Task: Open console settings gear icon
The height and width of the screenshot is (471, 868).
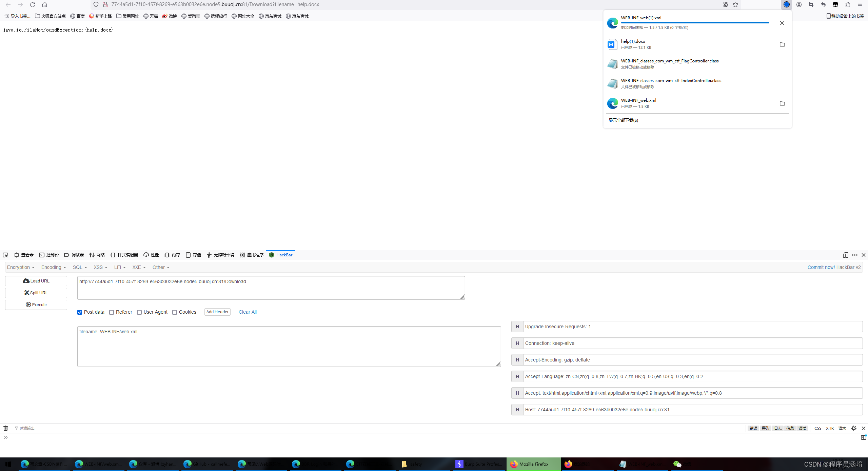Action: (854, 428)
